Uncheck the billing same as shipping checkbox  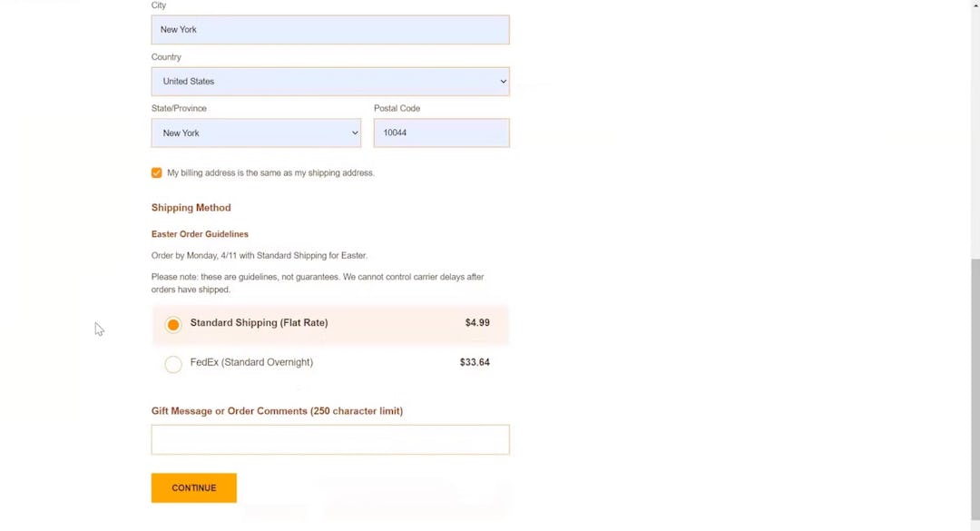(x=156, y=172)
